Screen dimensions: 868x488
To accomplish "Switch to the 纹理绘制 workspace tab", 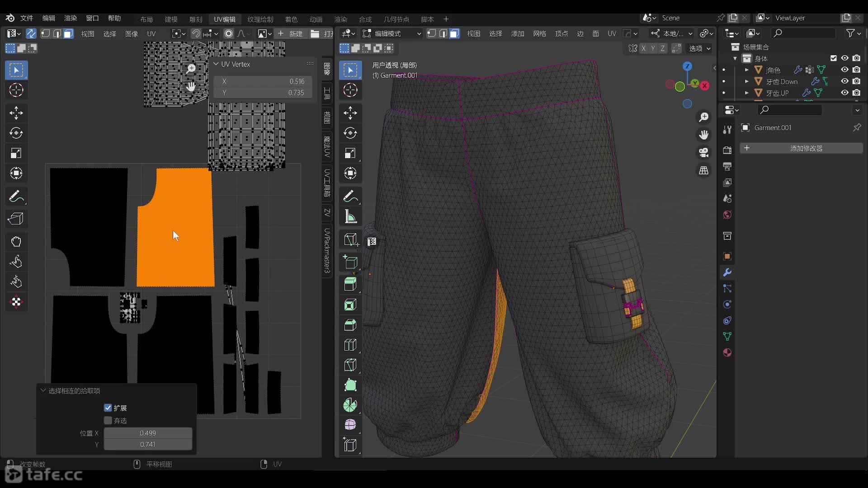I will point(260,19).
